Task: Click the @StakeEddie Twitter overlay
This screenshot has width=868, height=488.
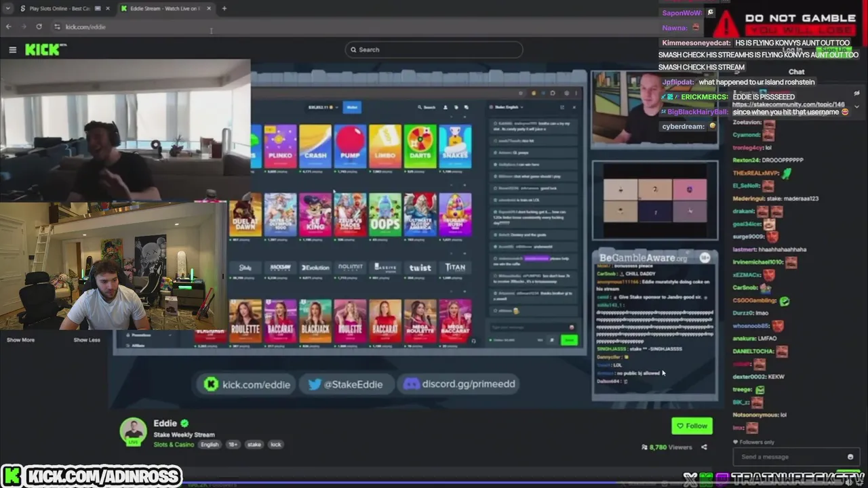Action: pos(346,384)
